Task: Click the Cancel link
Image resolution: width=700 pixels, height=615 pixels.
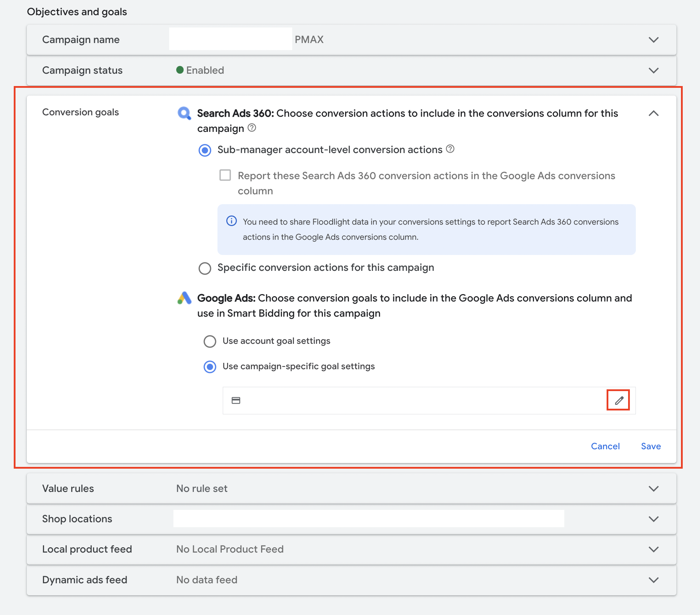Action: 605,446
